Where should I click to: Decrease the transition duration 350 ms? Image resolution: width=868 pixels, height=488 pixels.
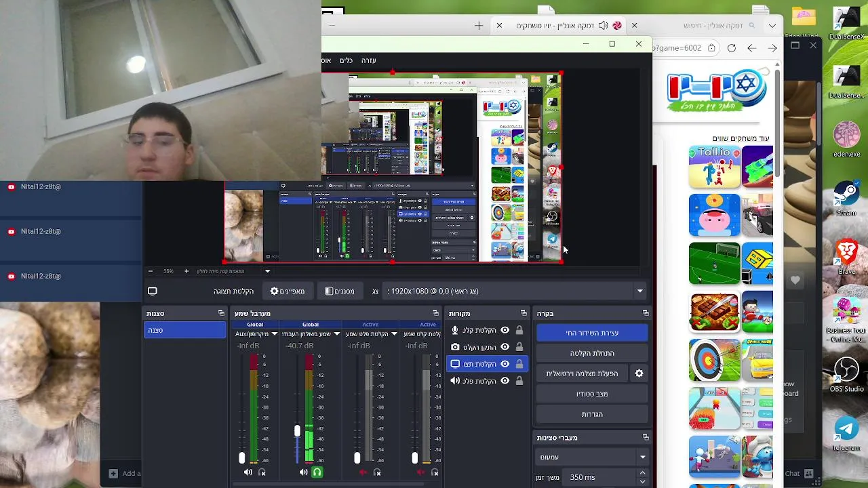pyautogui.click(x=642, y=481)
